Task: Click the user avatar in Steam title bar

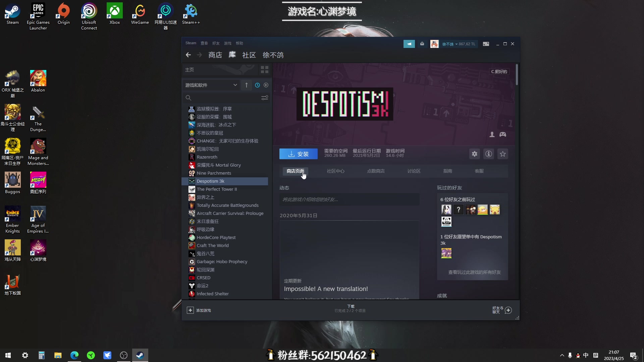Action: pyautogui.click(x=434, y=44)
